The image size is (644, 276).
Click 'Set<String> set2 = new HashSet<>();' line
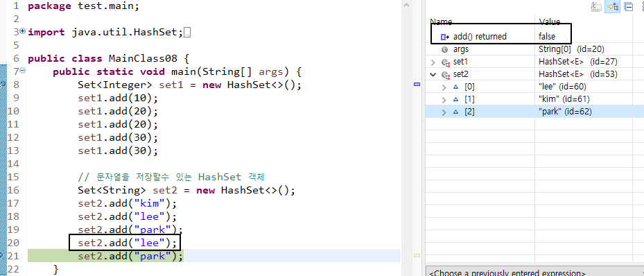pyautogui.click(x=186, y=190)
